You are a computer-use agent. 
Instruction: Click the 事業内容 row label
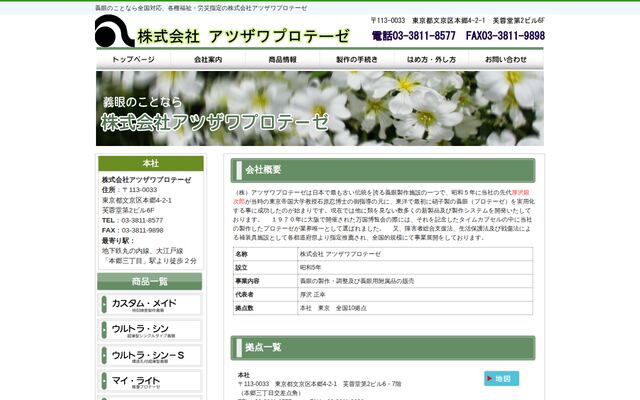tap(247, 281)
